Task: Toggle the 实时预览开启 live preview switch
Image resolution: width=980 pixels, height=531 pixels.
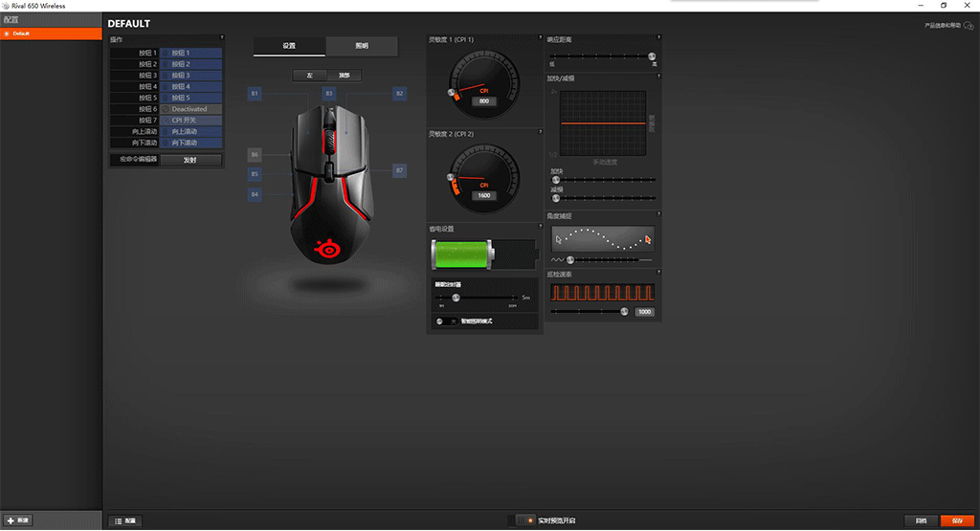Action: 522,520
